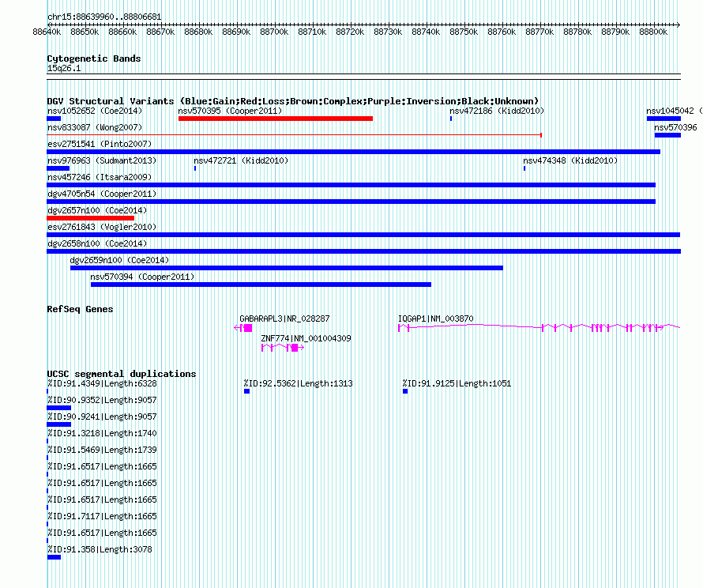
Task: Select the blue bar below nsv570396
Action: (x=667, y=135)
